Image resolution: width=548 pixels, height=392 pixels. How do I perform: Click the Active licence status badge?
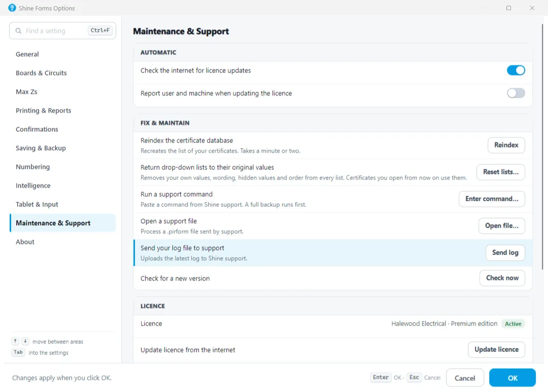click(513, 324)
